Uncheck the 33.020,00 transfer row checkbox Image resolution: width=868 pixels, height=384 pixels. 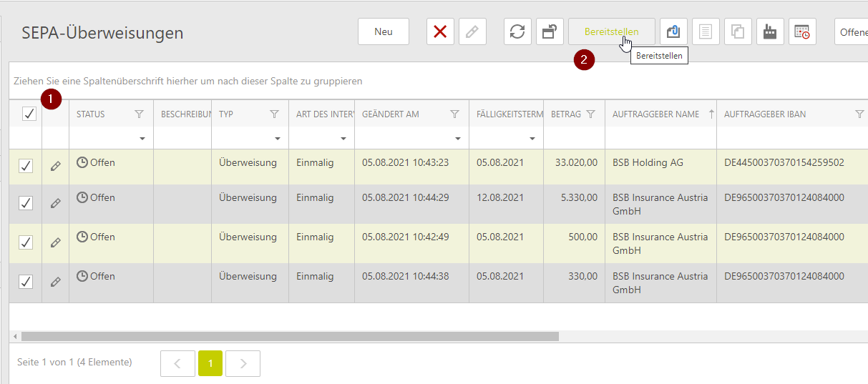pos(26,166)
